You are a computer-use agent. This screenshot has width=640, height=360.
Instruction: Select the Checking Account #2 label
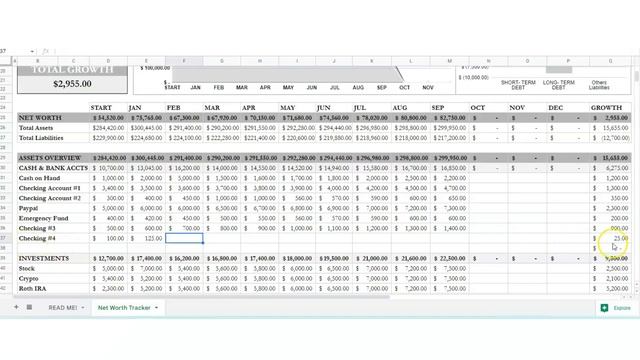coord(49,198)
